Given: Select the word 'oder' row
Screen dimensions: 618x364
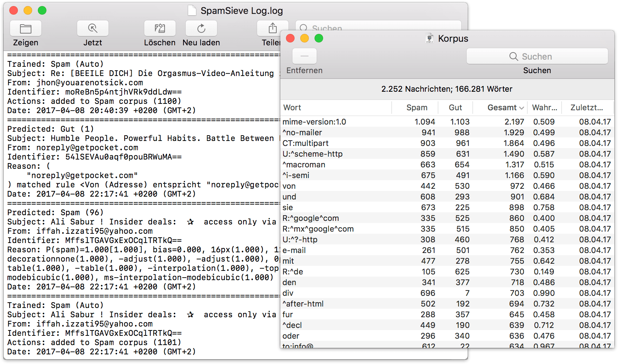Looking at the screenshot, I should (447, 336).
